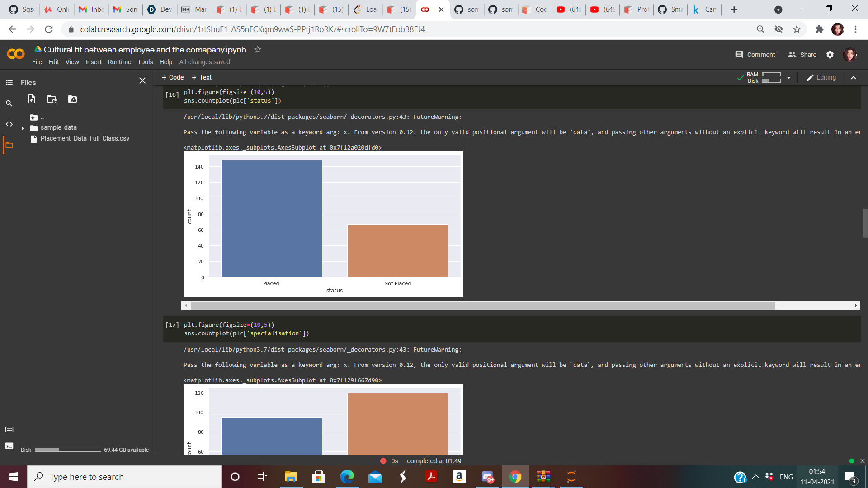868x488 pixels.
Task: Open the Terminal icon in the sidebar
Action: tap(9, 446)
